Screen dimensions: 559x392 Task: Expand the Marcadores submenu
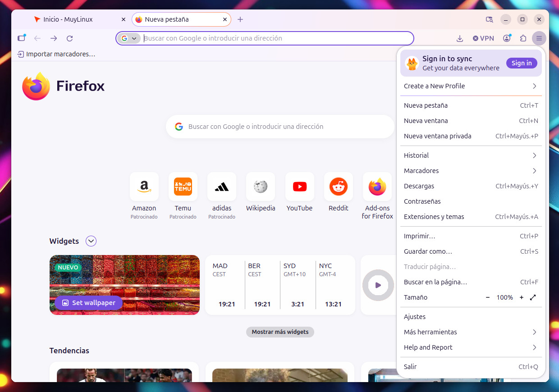[471, 171]
